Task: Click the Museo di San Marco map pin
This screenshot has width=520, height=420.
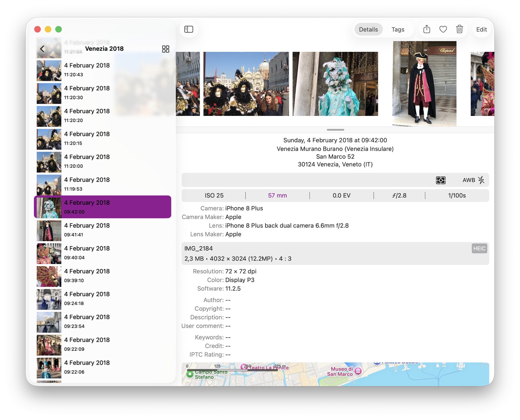Action: point(358,371)
